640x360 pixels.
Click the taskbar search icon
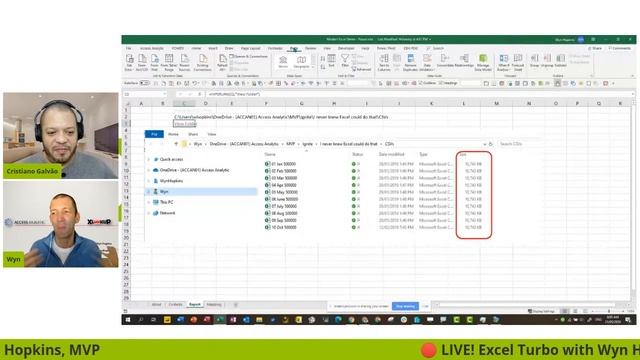click(x=140, y=320)
